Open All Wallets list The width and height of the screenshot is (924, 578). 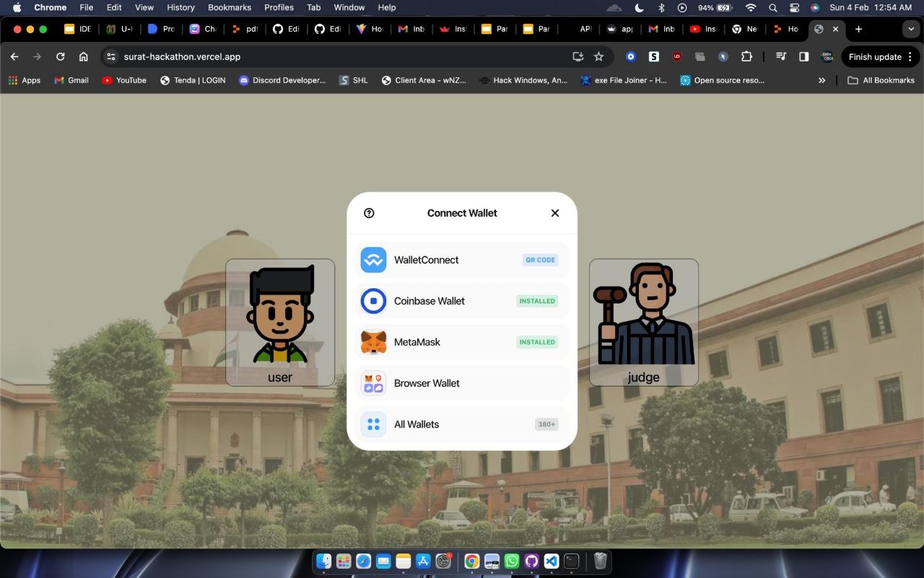[x=461, y=425]
